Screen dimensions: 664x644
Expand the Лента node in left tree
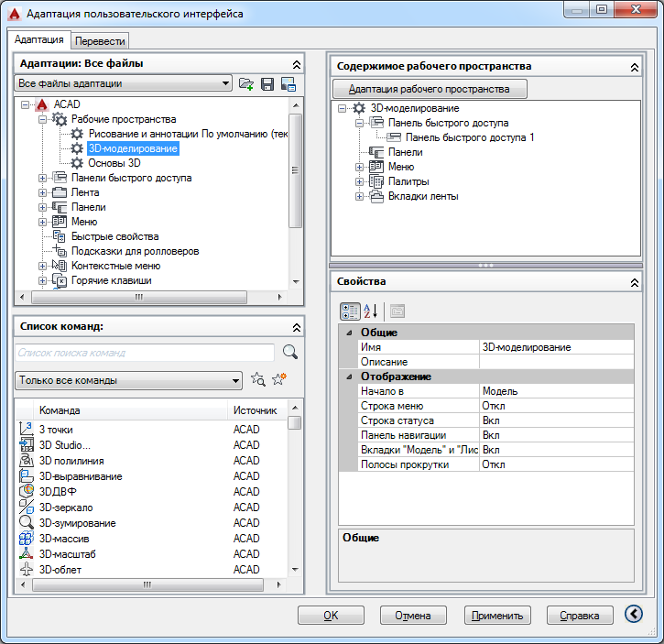tap(42, 192)
